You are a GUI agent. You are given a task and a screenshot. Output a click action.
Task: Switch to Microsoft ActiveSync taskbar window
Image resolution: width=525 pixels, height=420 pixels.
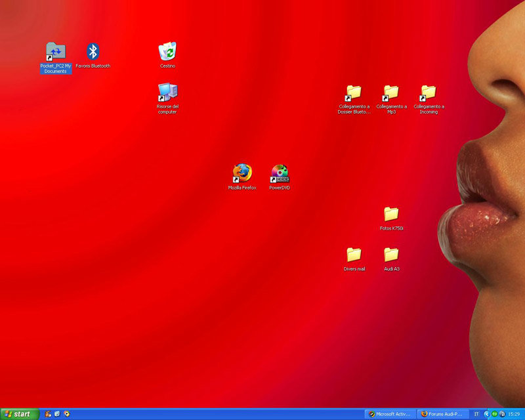pyautogui.click(x=390, y=414)
